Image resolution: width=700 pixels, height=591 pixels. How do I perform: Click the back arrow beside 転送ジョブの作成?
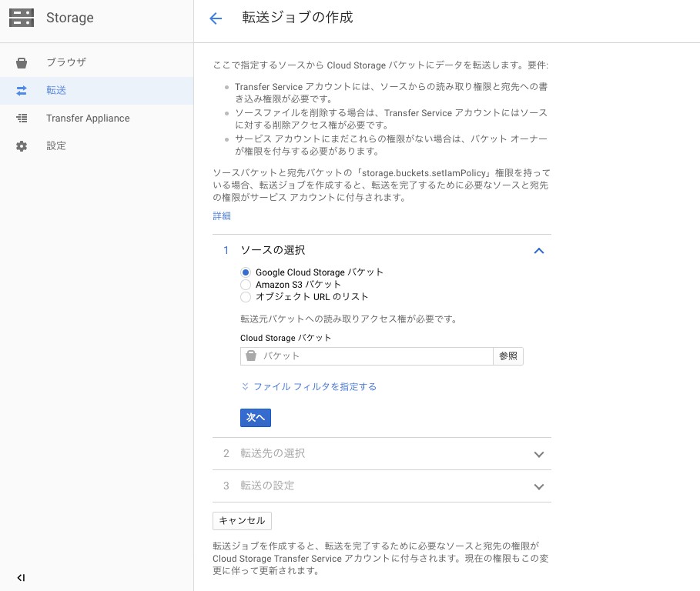pyautogui.click(x=216, y=18)
